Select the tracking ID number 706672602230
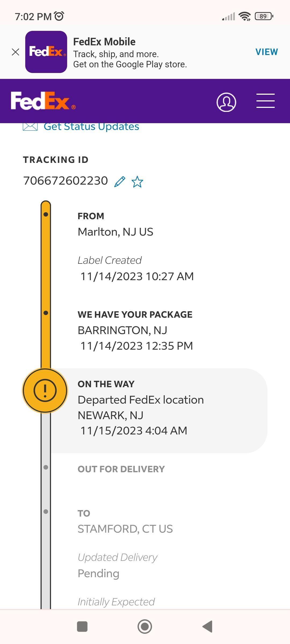This screenshot has height=644, width=290. [x=66, y=181]
